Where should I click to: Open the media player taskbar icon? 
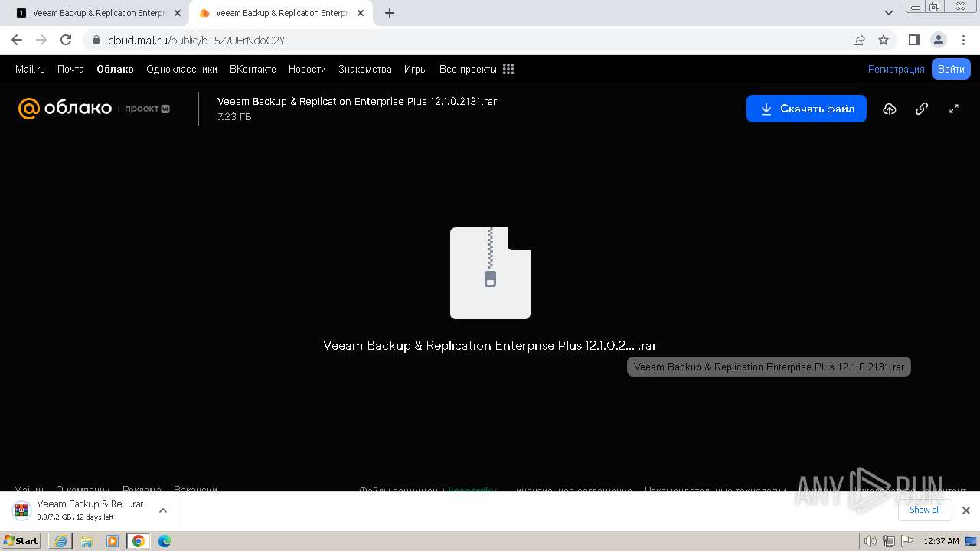(113, 540)
